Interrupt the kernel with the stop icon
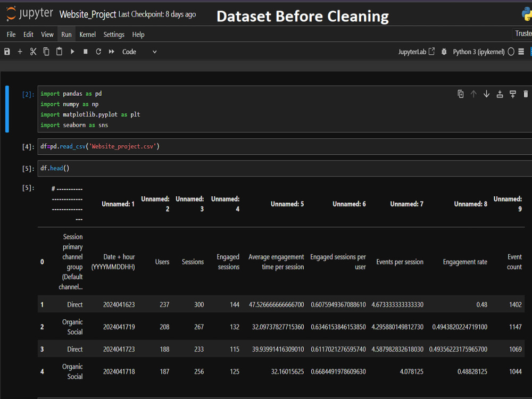Screen dimensions: 532x399 click(86, 52)
